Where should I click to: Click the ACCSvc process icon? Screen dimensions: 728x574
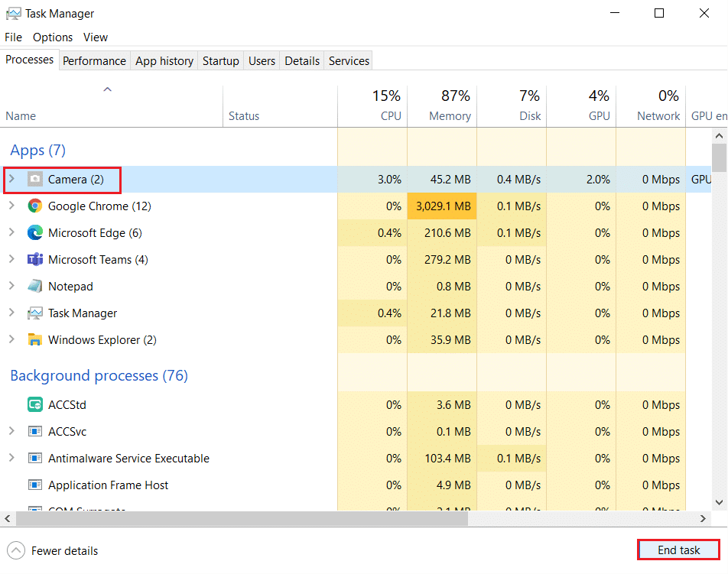[35, 432]
